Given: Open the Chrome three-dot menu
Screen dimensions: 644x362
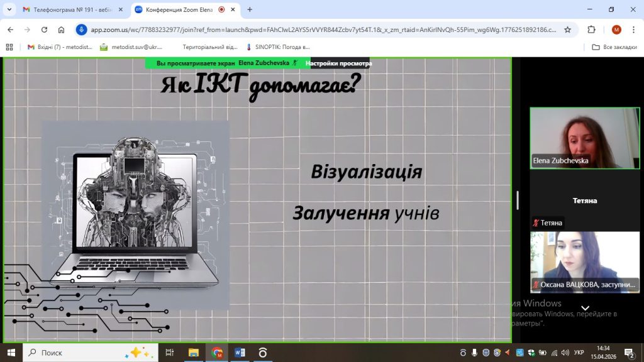Looking at the screenshot, I should click(633, 30).
